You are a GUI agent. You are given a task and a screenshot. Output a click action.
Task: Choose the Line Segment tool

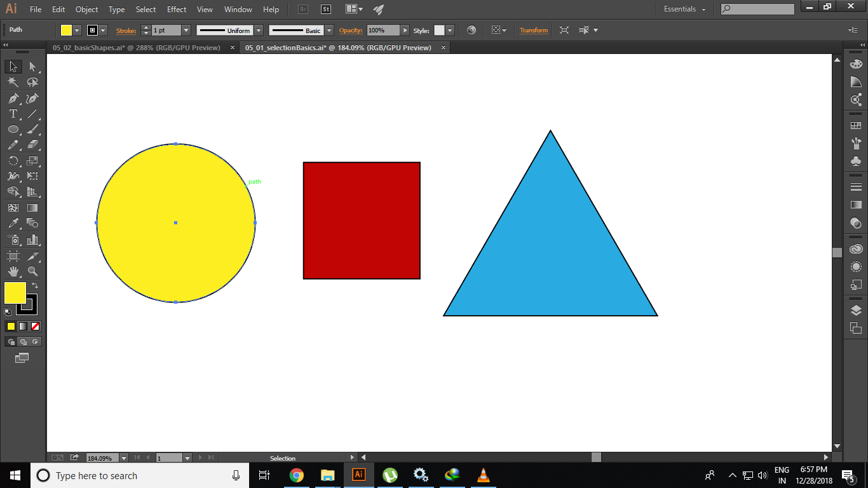tap(32, 114)
